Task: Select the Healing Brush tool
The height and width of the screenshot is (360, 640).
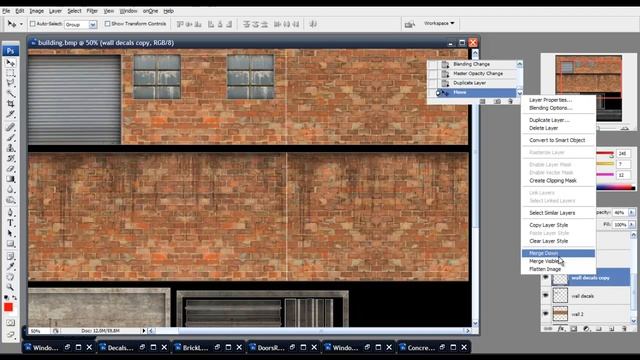Action: (11, 127)
